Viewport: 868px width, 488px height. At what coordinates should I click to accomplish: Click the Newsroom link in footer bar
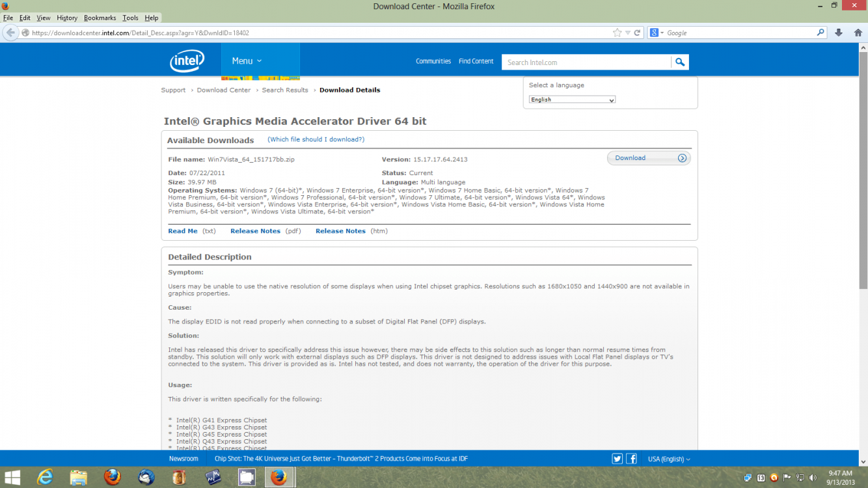183,459
